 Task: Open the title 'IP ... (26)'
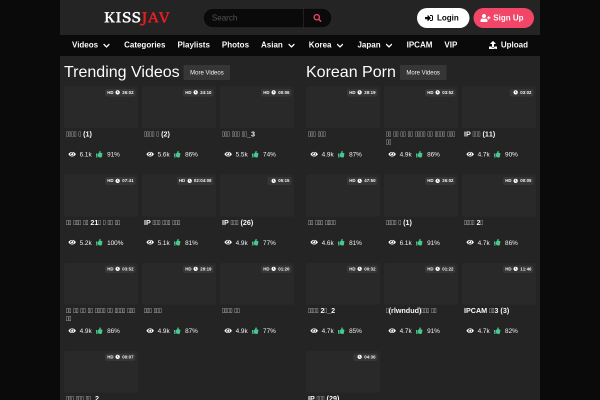click(237, 222)
